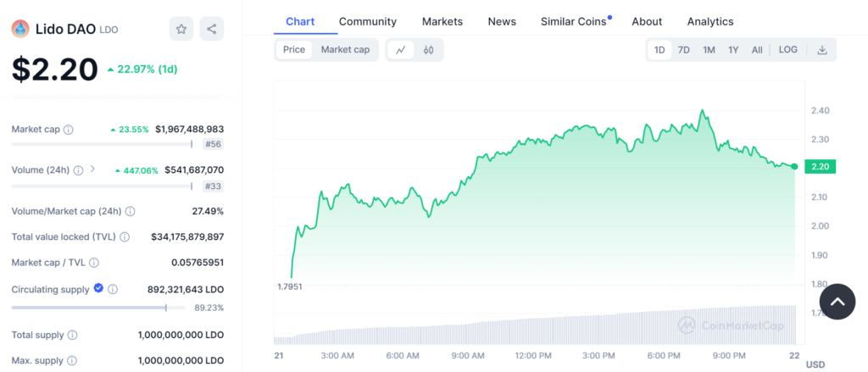Viewport: 868px width, 372px height.
Task: Click the 27.49% ratio value
Action: [x=209, y=211]
